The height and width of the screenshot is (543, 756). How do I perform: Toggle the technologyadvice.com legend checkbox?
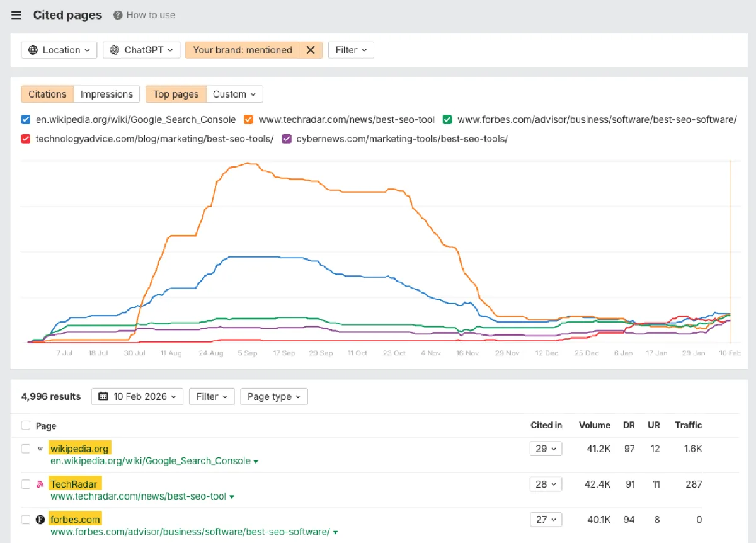pos(25,139)
